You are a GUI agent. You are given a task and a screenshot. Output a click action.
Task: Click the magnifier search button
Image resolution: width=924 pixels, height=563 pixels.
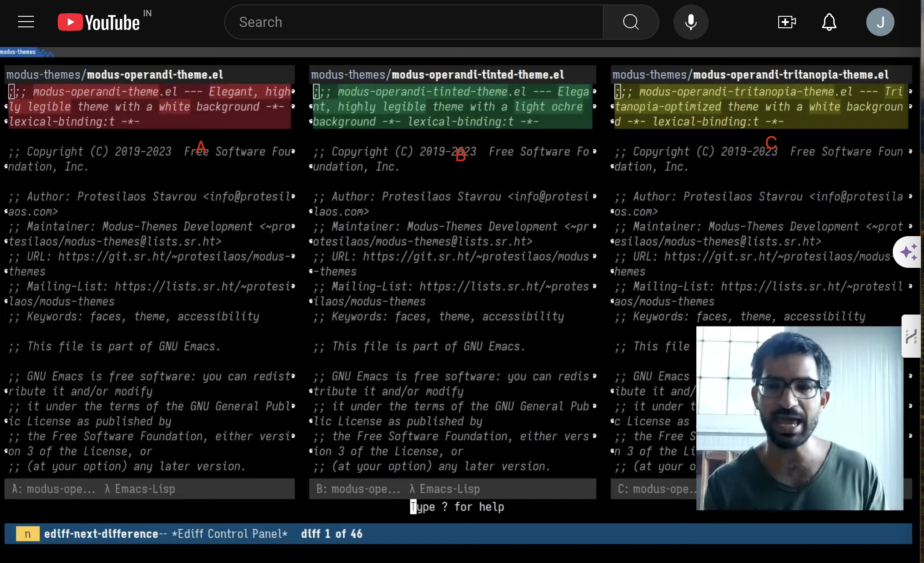click(x=631, y=22)
